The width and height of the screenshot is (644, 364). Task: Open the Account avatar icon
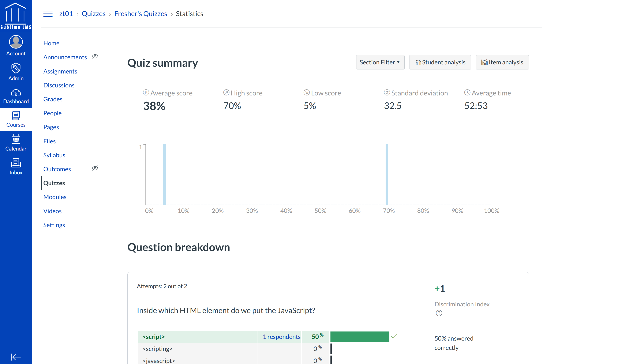click(x=16, y=42)
